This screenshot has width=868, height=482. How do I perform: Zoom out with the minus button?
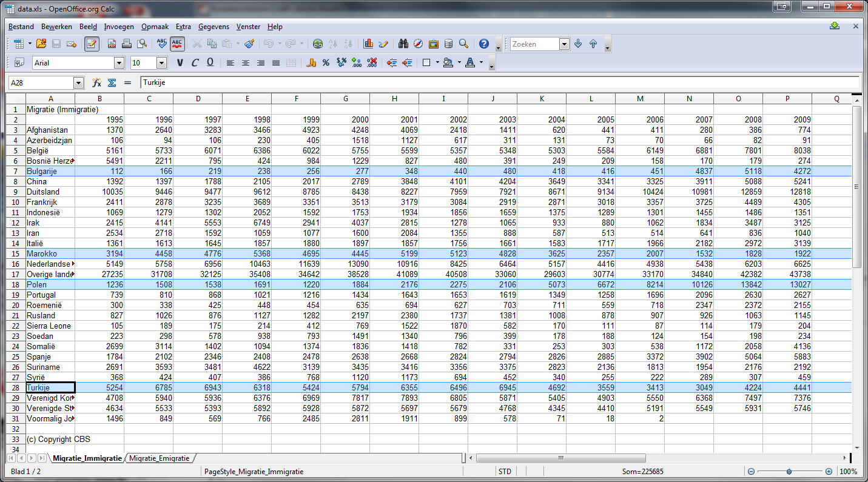coord(751,471)
